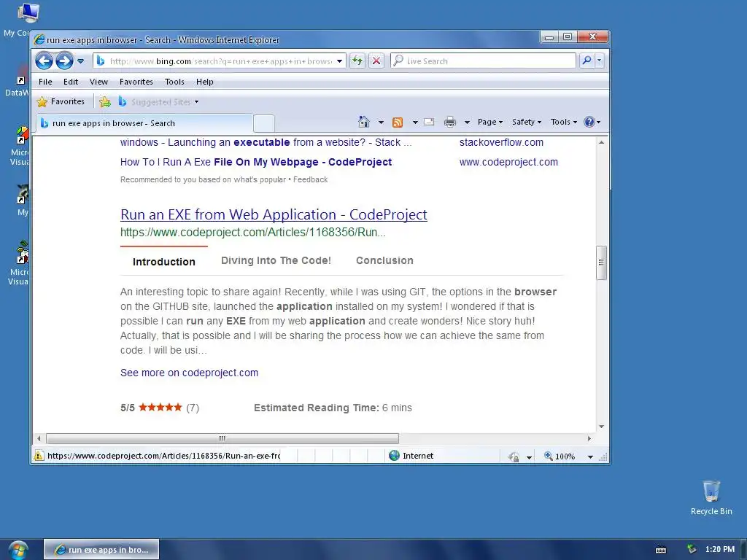Open the View menu

(98, 82)
